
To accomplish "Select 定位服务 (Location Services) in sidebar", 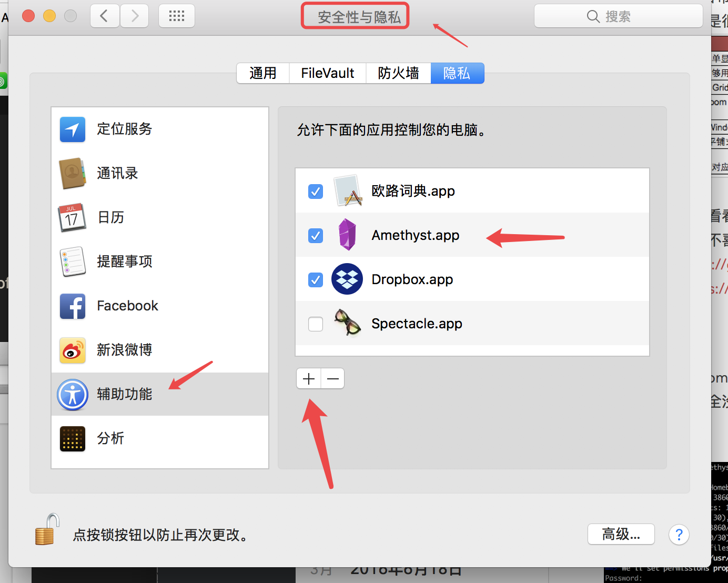I will [124, 129].
